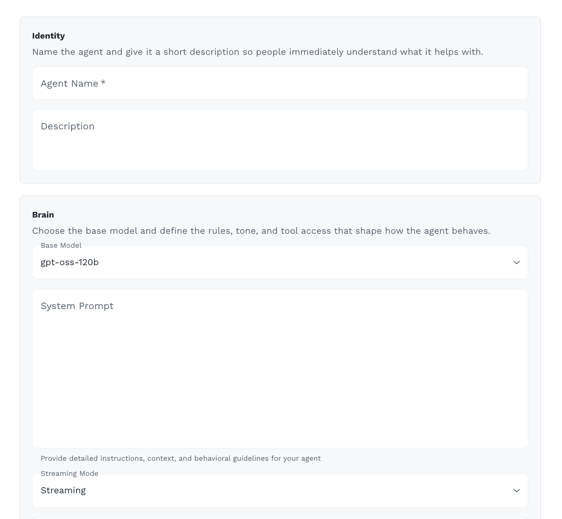Click the Streaming Mode chevron arrow icon

pos(516,490)
